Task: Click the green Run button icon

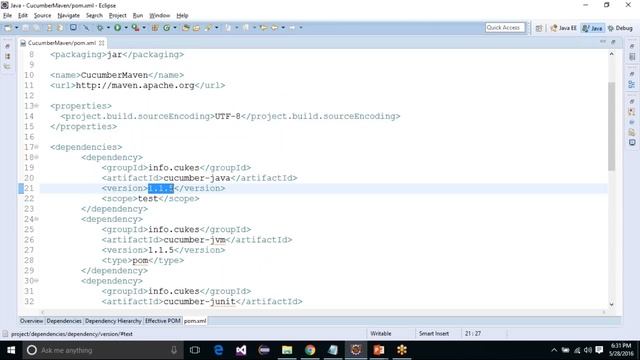Action: pyautogui.click(x=118, y=28)
